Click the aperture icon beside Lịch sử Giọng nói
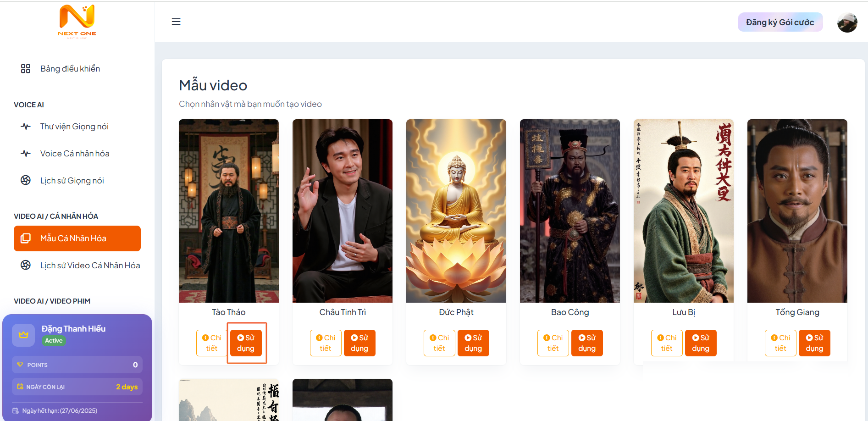 (26, 180)
